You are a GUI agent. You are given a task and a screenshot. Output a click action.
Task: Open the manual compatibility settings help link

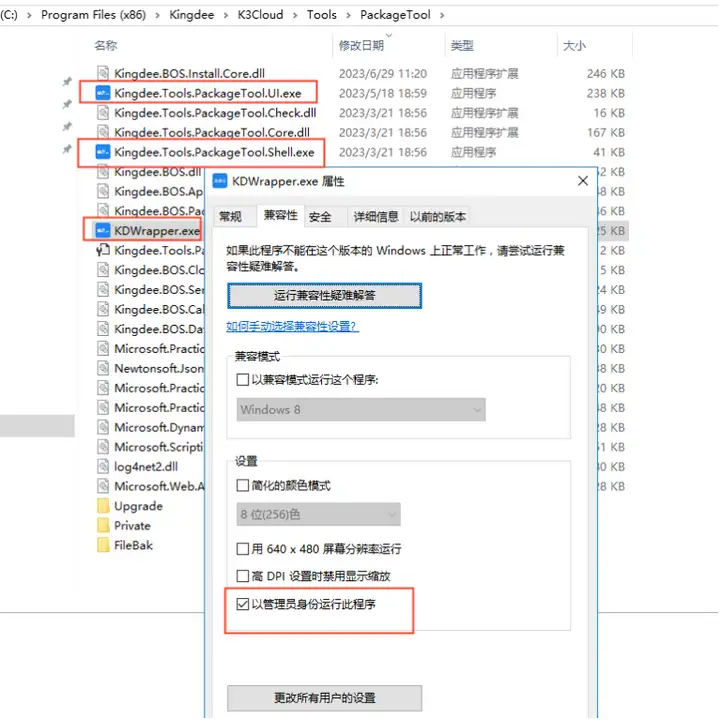[292, 326]
